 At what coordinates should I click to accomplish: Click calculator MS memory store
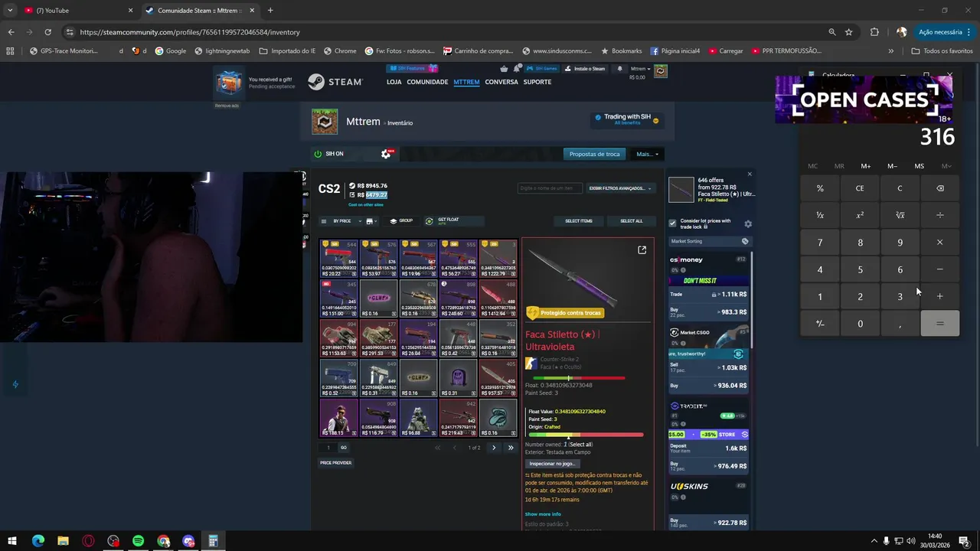pos(920,166)
